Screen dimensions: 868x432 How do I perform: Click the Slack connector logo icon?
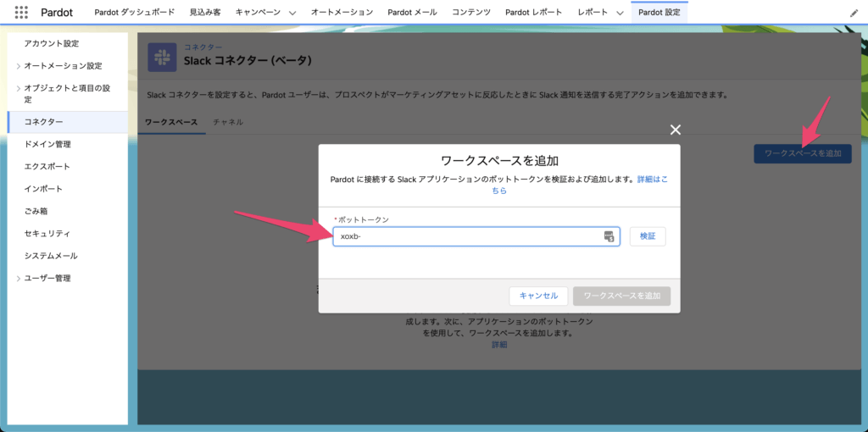pos(162,57)
